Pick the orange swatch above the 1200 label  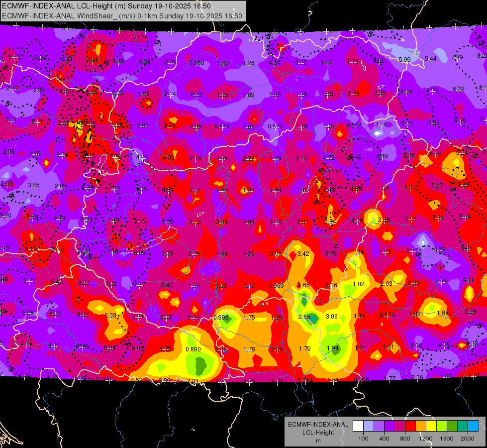(x=421, y=426)
